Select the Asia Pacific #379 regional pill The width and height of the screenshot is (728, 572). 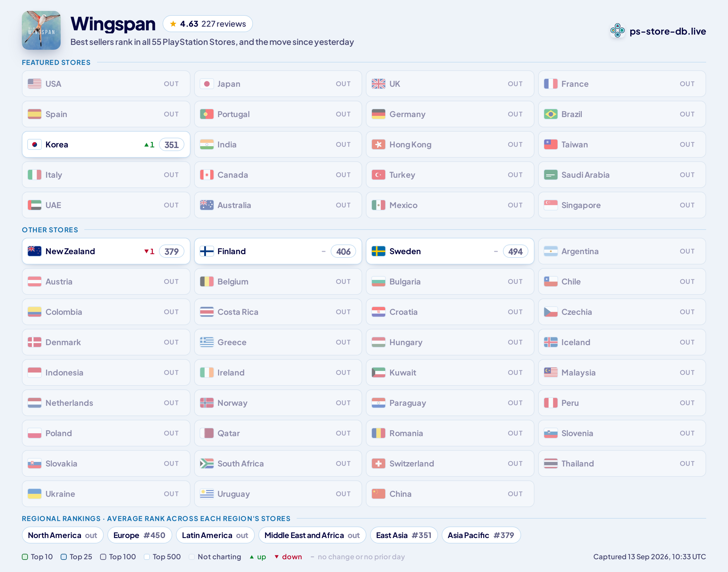[481, 535]
